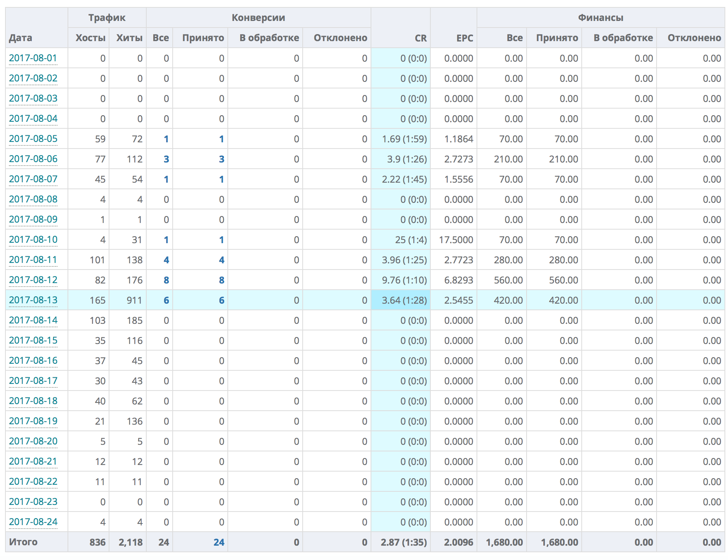Open the 2017-08-05 date link
The image size is (728, 560).
(x=33, y=139)
